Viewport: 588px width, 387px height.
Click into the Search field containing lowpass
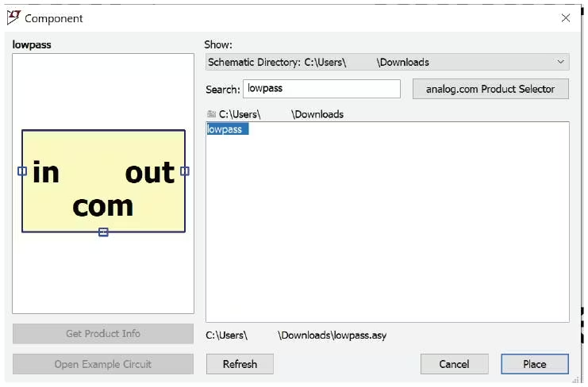[x=321, y=89]
